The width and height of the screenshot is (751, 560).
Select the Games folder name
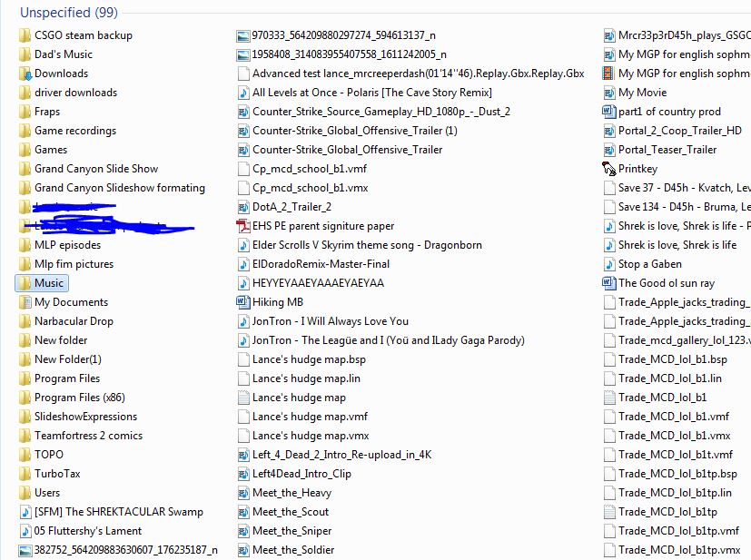click(51, 150)
